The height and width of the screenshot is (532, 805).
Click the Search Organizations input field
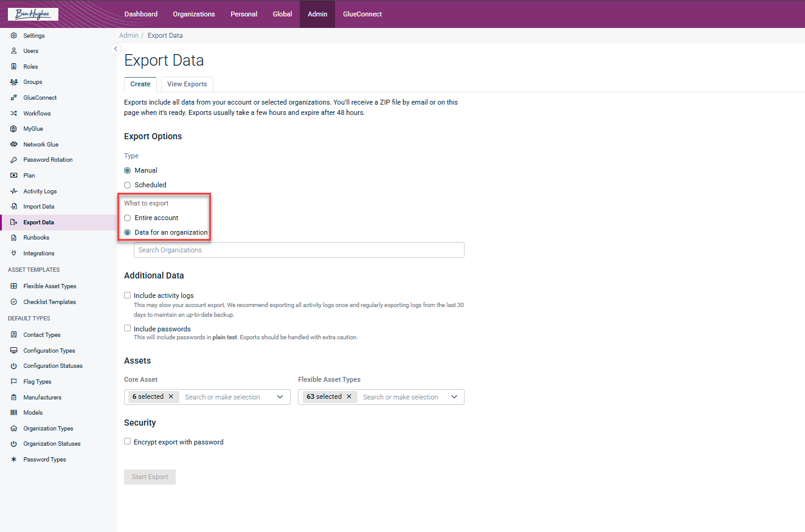299,250
